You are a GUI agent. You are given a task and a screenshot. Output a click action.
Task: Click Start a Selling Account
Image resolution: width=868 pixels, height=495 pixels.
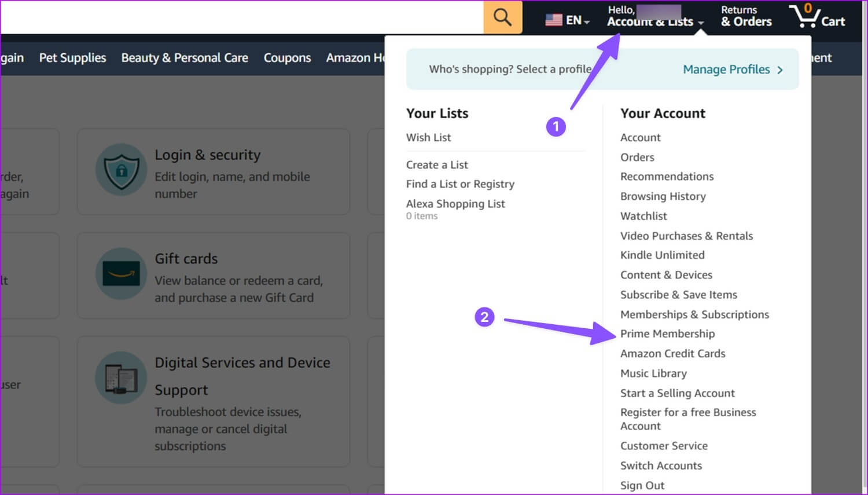point(677,393)
